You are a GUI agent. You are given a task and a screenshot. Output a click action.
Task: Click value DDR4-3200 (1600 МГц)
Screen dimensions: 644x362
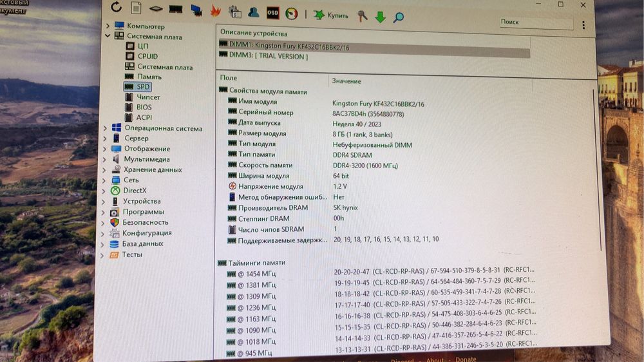click(365, 166)
